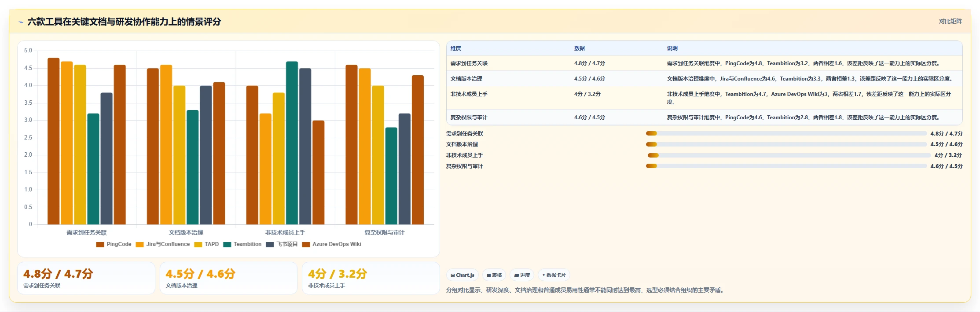Click the Jira与Confluence bar in 文档版本治理 group
Screen dimensions: 980x312
tap(166, 145)
